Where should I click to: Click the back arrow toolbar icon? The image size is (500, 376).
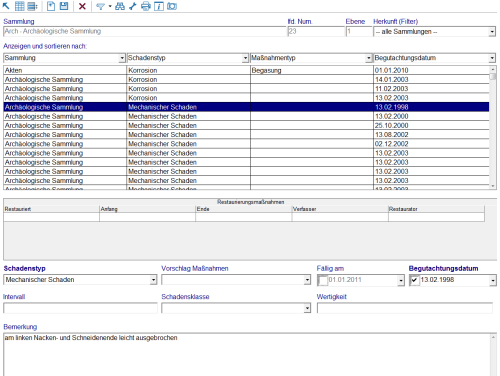point(6,6)
